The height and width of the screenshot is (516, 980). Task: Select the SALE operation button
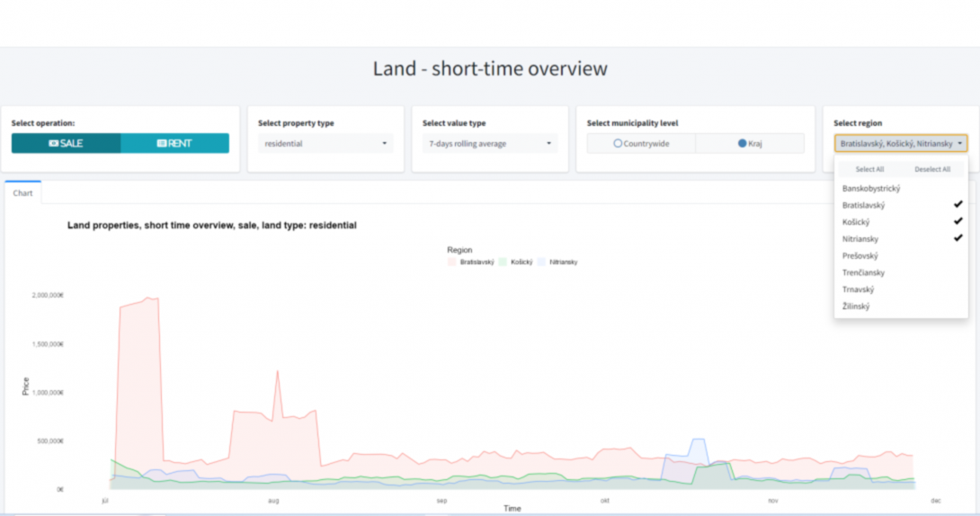(66, 143)
